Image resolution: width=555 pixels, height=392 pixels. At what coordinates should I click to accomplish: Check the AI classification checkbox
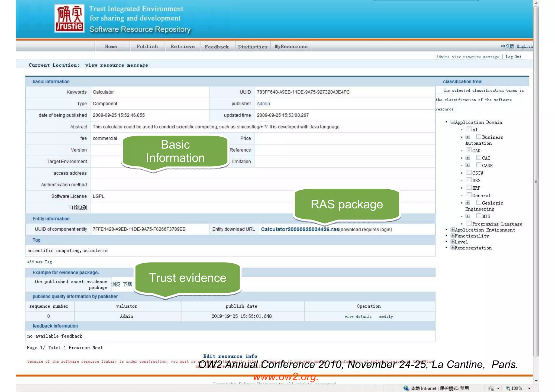coord(469,129)
